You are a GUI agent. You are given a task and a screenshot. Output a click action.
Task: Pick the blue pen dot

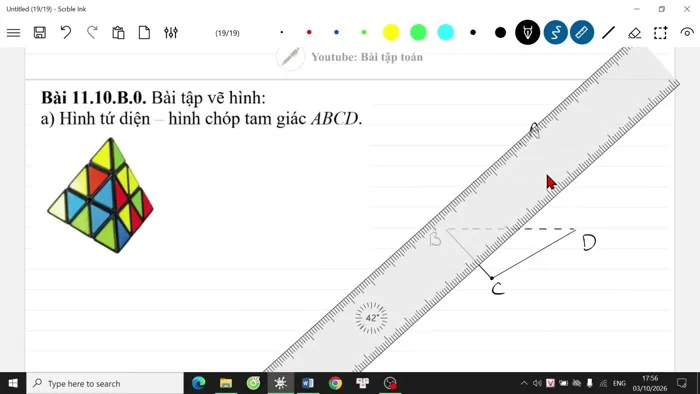click(x=337, y=32)
